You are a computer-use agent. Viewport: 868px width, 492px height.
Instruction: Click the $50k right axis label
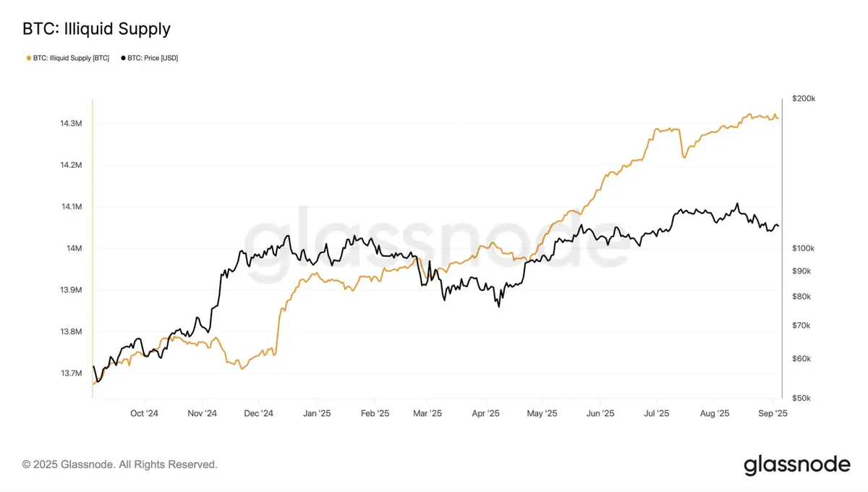click(802, 399)
